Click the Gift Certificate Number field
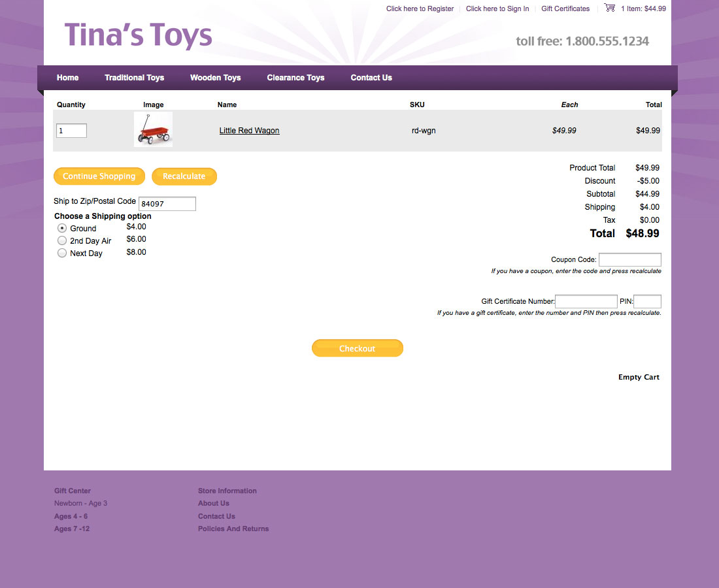The image size is (719, 588). [586, 301]
